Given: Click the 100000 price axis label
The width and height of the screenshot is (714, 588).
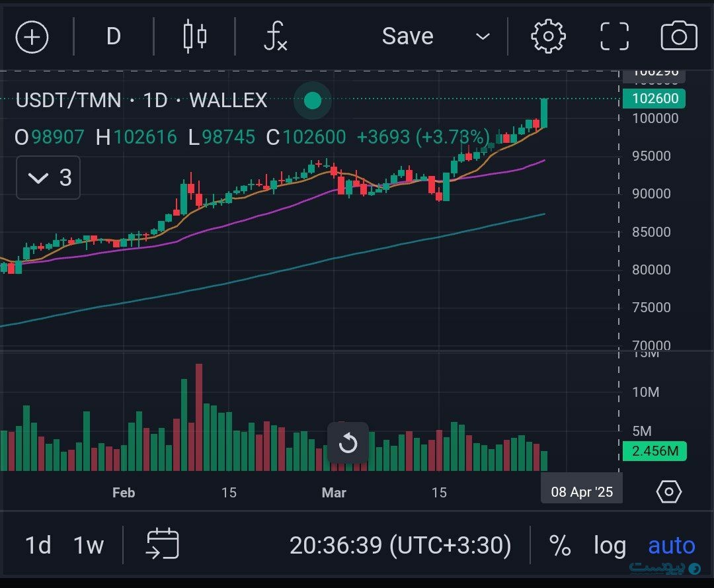Looking at the screenshot, I should point(655,118).
